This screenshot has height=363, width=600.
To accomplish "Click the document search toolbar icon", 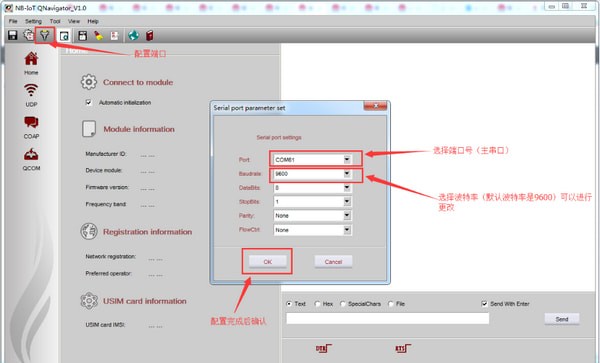I will pyautogui.click(x=64, y=36).
